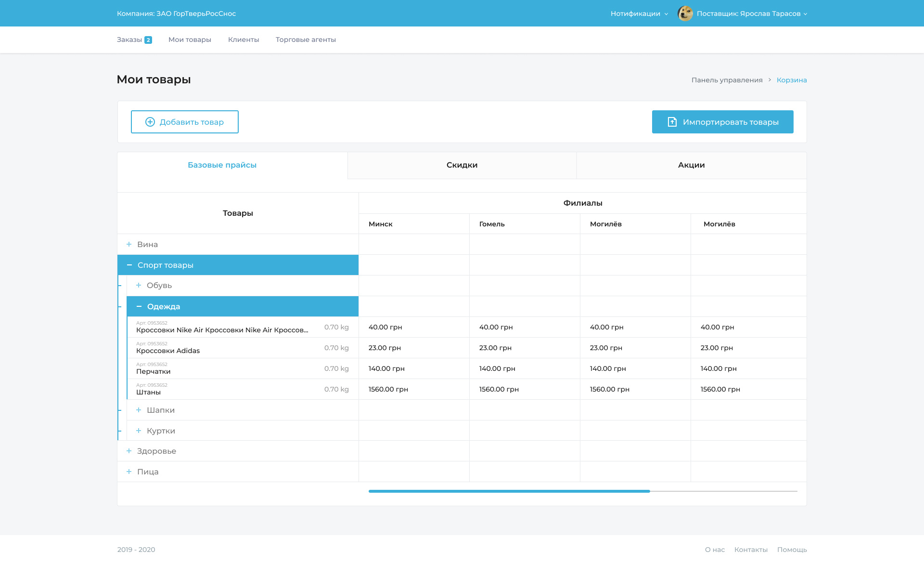The width and height of the screenshot is (924, 564).
Task: Select the Здоровье category label
Action: click(x=156, y=451)
